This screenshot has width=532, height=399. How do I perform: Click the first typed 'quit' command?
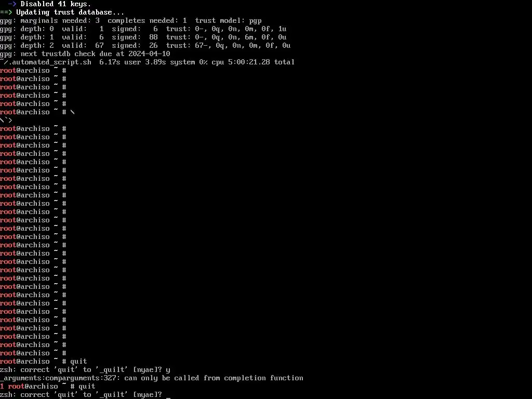[x=79, y=362]
